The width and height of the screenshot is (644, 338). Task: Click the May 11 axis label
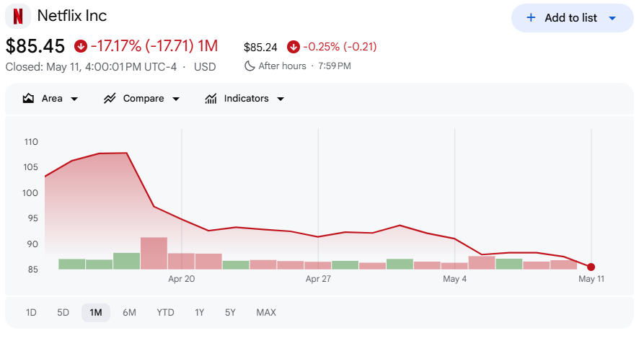(591, 279)
